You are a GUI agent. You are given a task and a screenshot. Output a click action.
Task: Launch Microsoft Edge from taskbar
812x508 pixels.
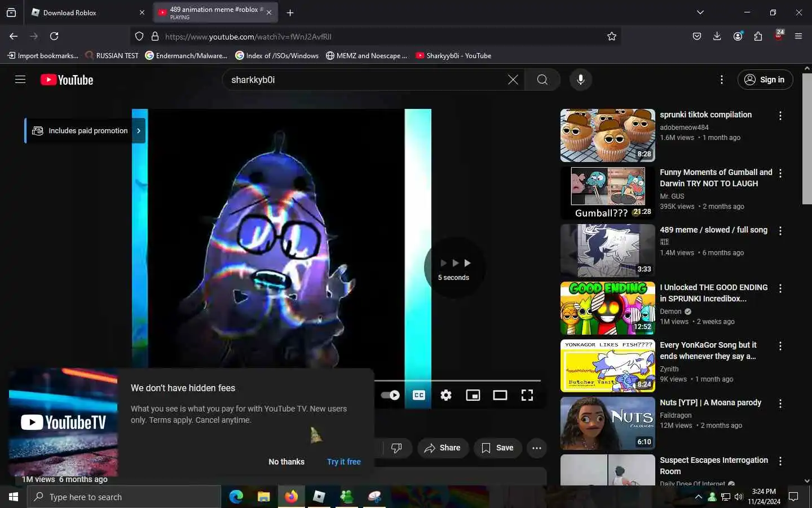tap(236, 497)
